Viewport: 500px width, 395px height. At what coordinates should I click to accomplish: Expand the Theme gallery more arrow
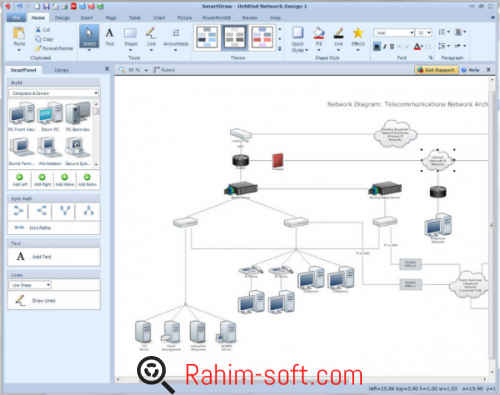(280, 49)
